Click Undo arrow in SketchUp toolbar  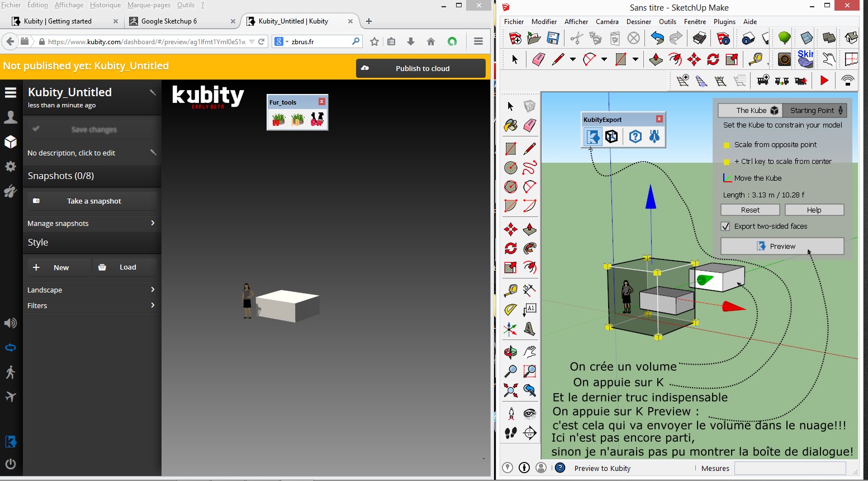click(x=657, y=38)
